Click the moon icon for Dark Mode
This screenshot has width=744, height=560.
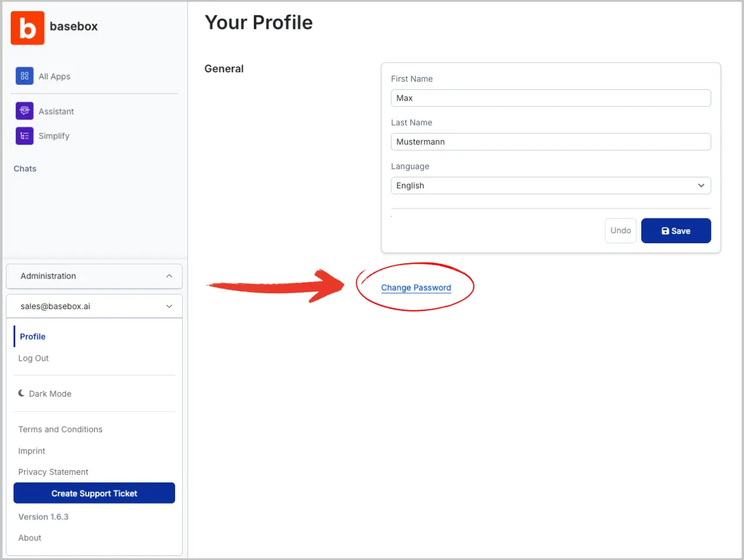22,393
